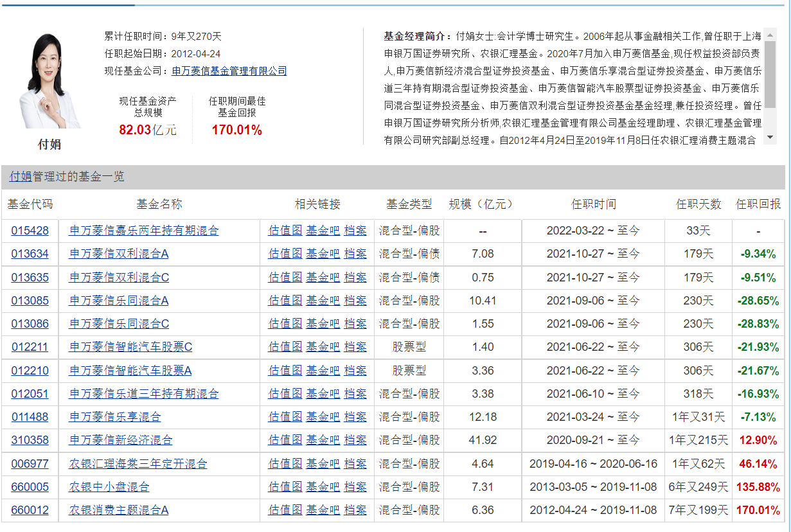This screenshot has width=791, height=532.
Task: Open 档案 for 申万菱信嘉乐两年持有期混合
Action: coord(355,231)
